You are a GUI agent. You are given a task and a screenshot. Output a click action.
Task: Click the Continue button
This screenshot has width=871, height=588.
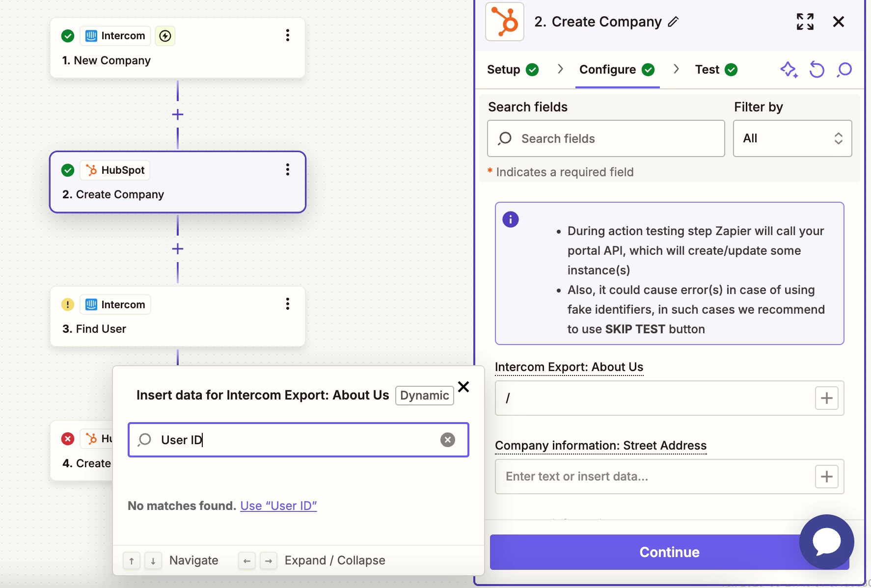(669, 552)
